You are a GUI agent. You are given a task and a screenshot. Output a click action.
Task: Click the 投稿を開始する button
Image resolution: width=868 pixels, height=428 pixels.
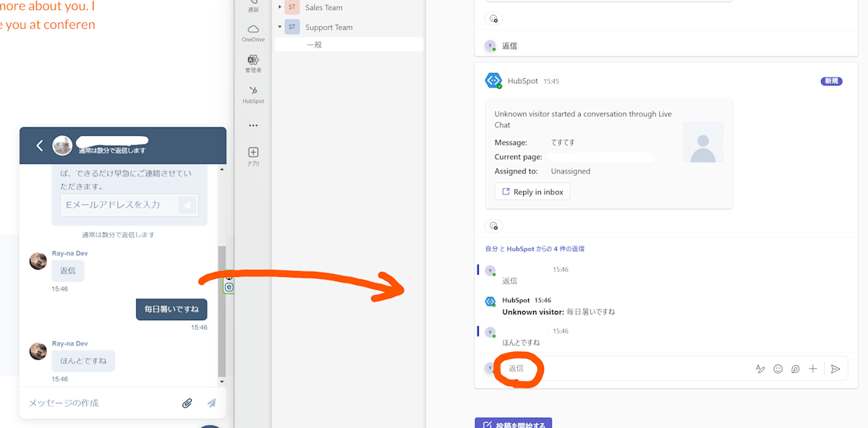tap(514, 423)
